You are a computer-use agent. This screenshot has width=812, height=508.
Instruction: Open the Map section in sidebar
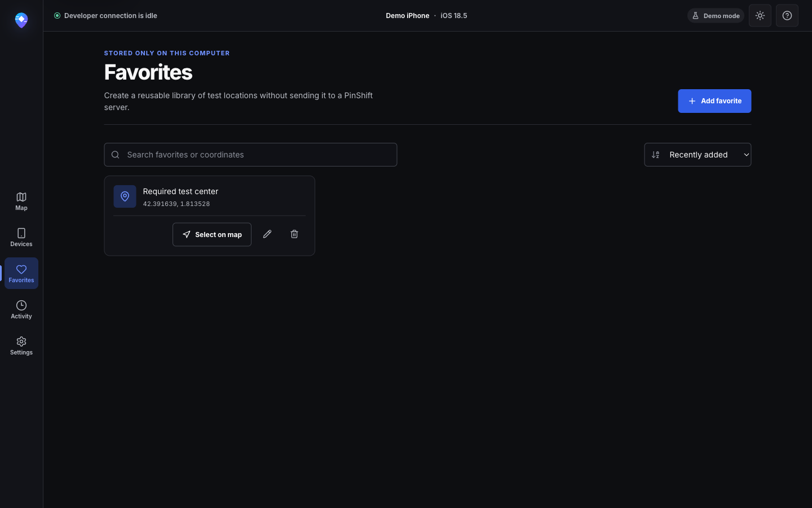click(21, 201)
